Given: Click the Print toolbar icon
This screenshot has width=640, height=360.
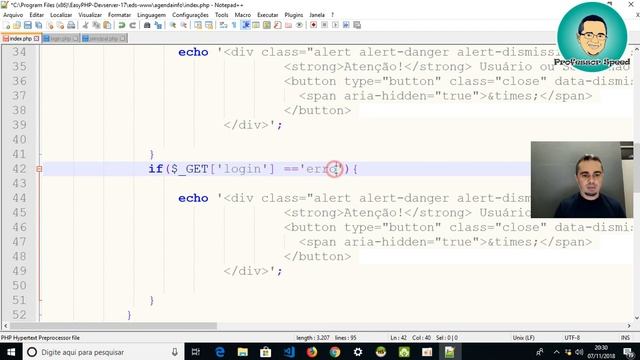Looking at the screenshot, I should coord(71,25).
